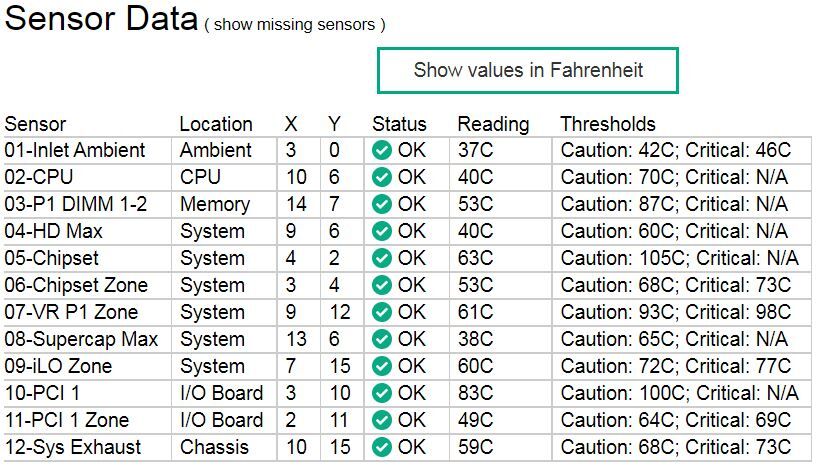
Task: Click the status icon for 09-iLO Zone
Action: (382, 367)
